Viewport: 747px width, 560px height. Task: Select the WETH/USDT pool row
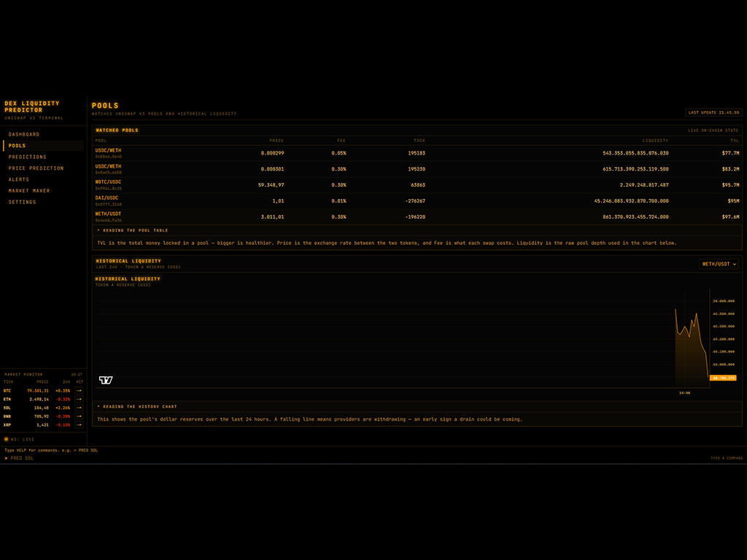[x=417, y=217]
